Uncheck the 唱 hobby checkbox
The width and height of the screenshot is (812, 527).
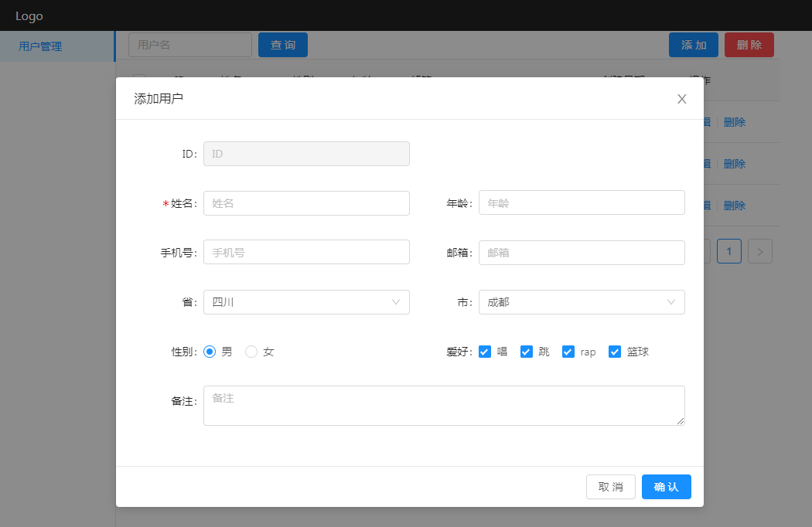click(485, 352)
